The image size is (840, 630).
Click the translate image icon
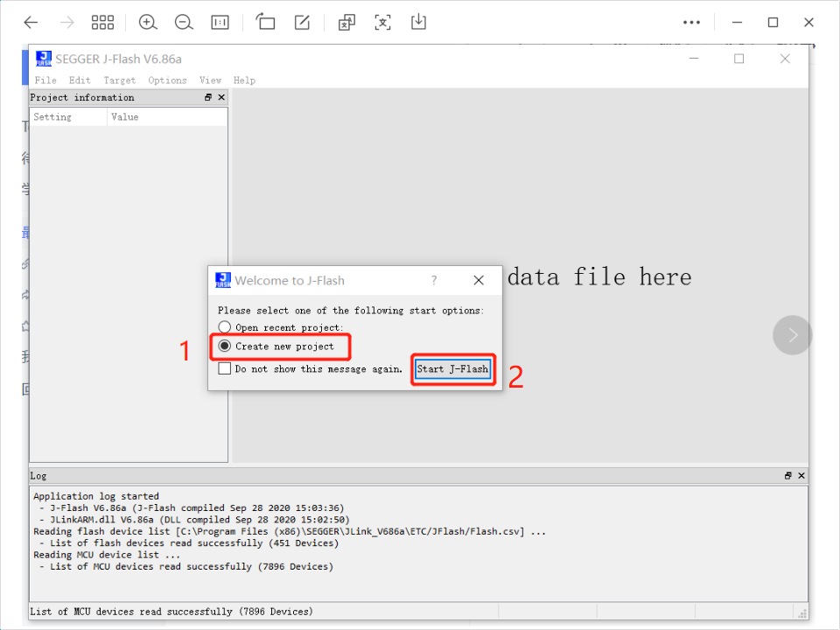click(x=346, y=23)
